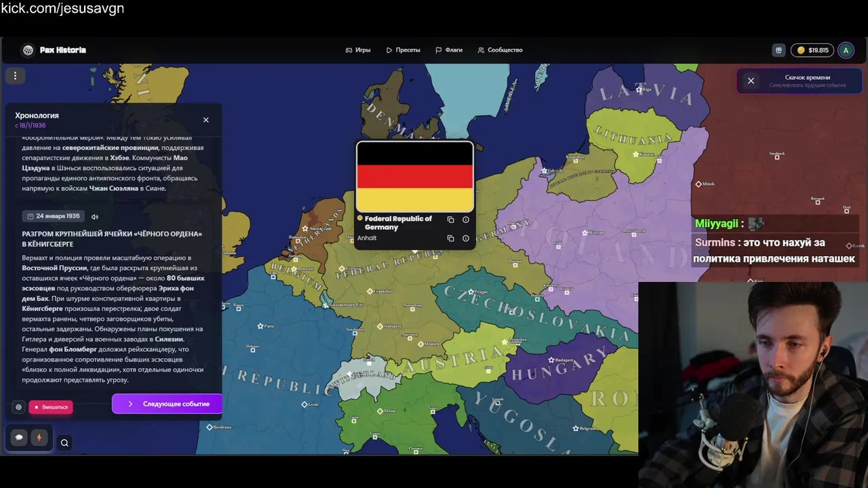Click the 24 января 1936 date chip
Viewport: 868px width, 488px height.
[54, 216]
